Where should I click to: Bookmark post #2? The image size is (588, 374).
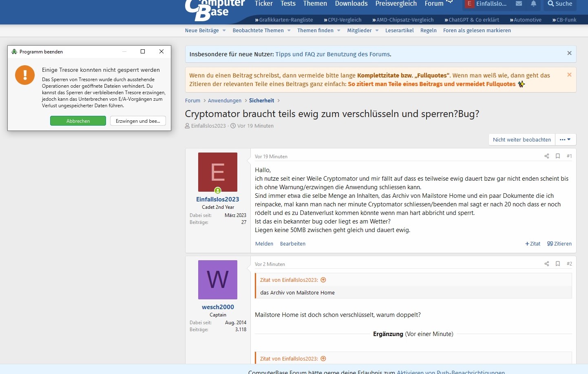(x=557, y=264)
